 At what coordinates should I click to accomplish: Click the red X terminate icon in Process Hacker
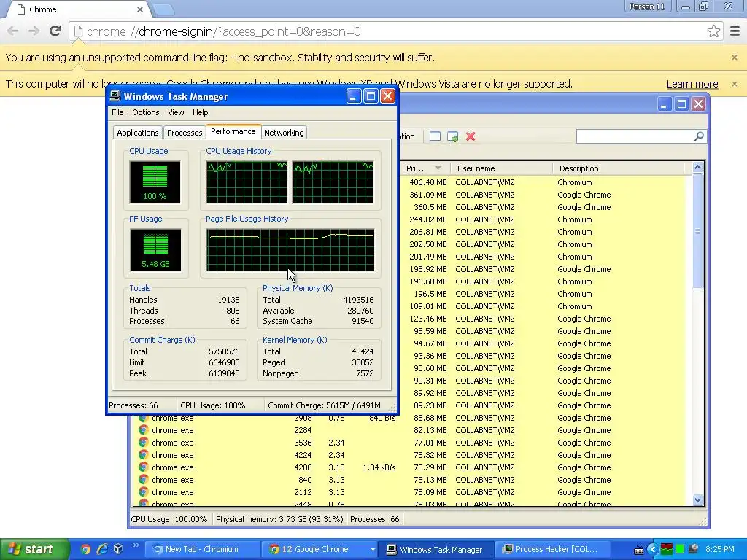[471, 136]
